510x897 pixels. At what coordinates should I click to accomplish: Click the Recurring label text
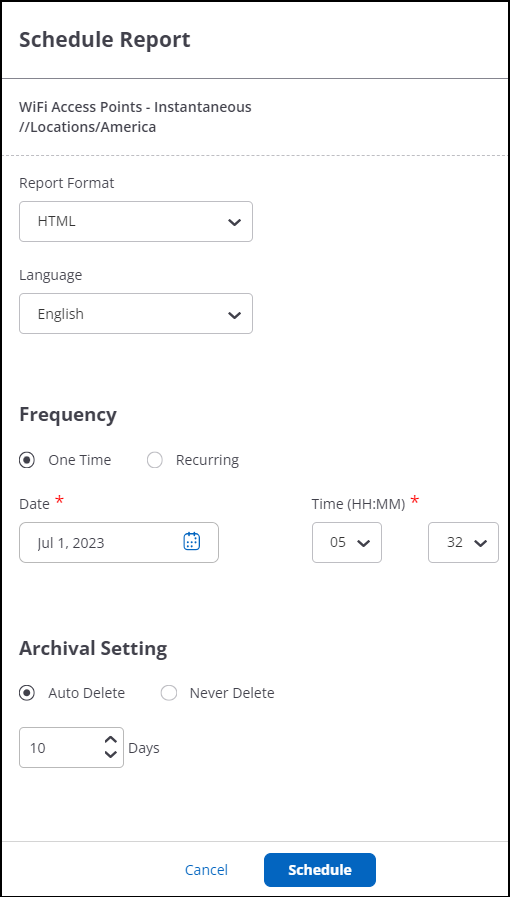coord(208,460)
